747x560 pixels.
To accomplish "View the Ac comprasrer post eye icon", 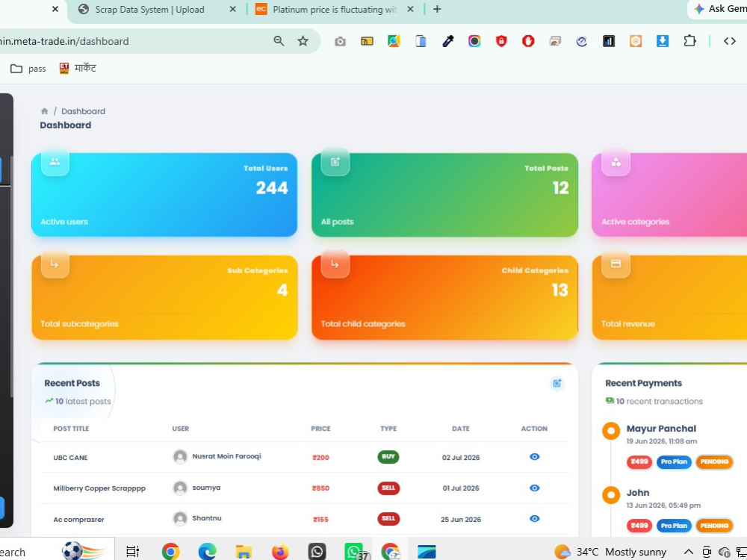I will [x=535, y=519].
